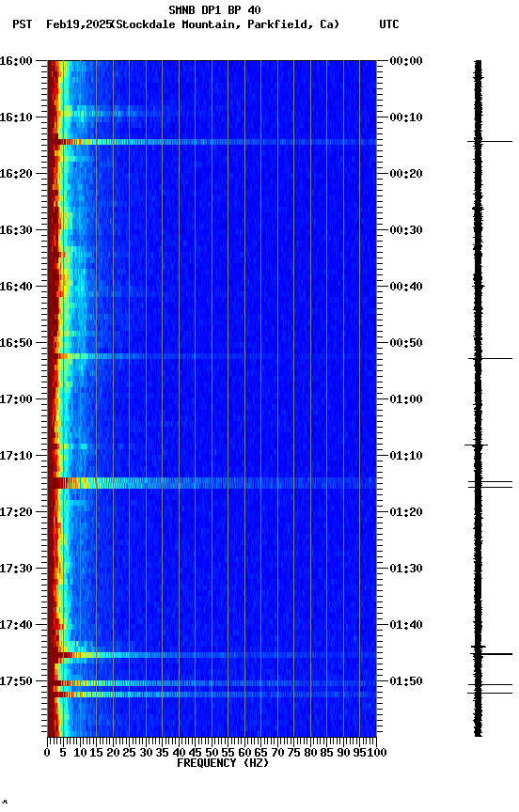Click the seismogram spike near 01:08 UTC
519x812 pixels.
(x=476, y=445)
